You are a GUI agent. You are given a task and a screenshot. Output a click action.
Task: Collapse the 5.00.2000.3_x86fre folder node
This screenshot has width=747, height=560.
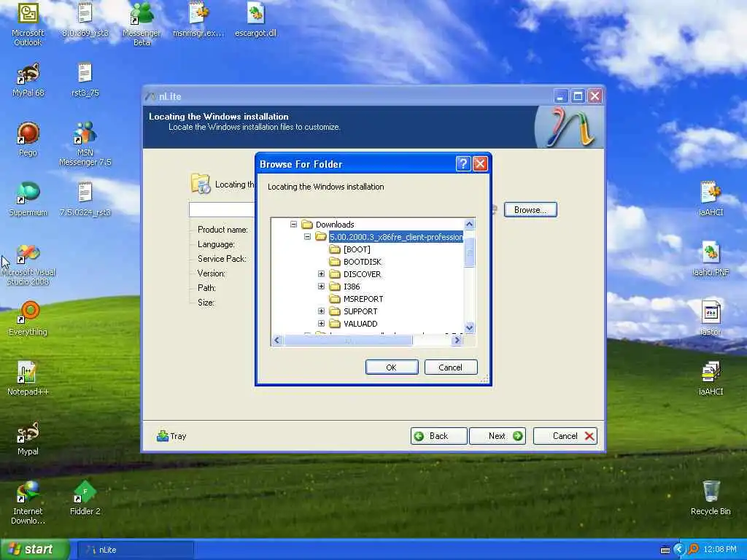pyautogui.click(x=307, y=237)
